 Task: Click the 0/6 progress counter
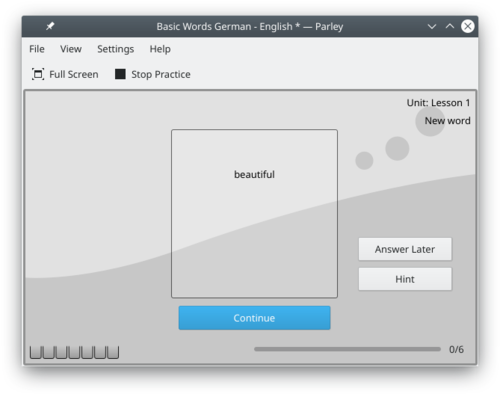click(x=456, y=349)
